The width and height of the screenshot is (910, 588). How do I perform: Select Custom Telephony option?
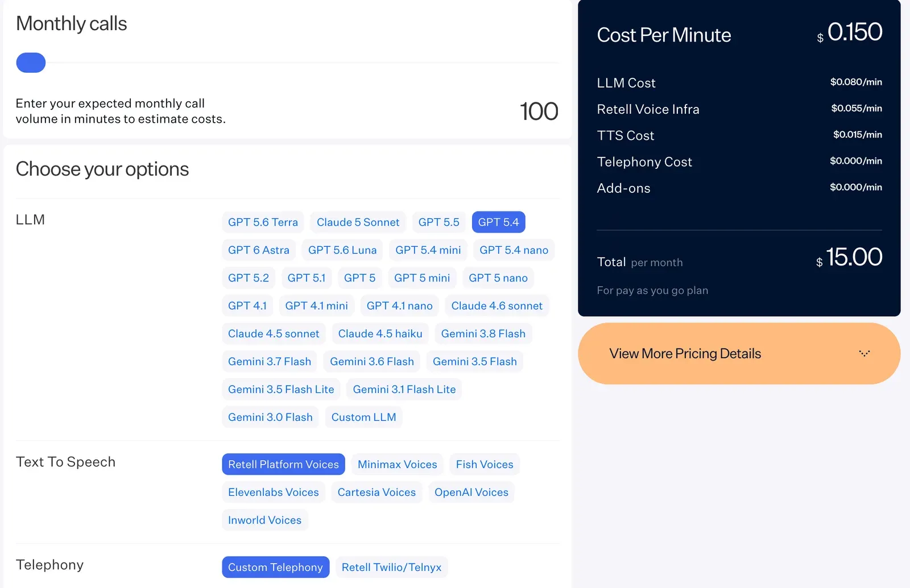275,568
